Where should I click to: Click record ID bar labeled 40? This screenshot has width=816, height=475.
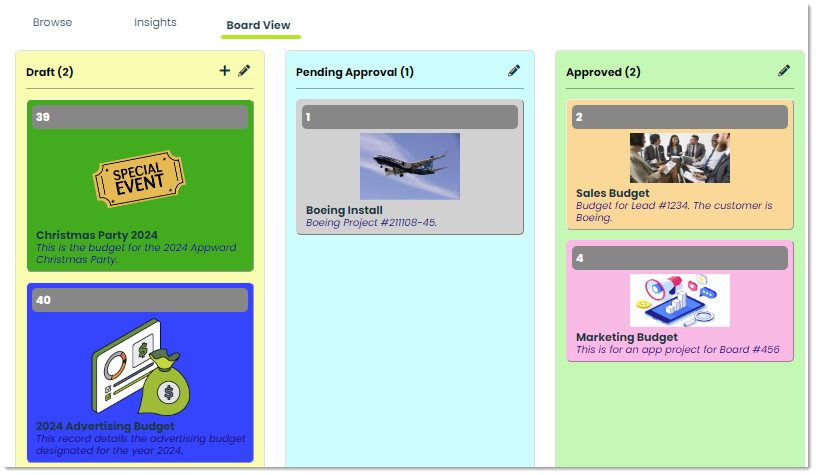(x=140, y=300)
